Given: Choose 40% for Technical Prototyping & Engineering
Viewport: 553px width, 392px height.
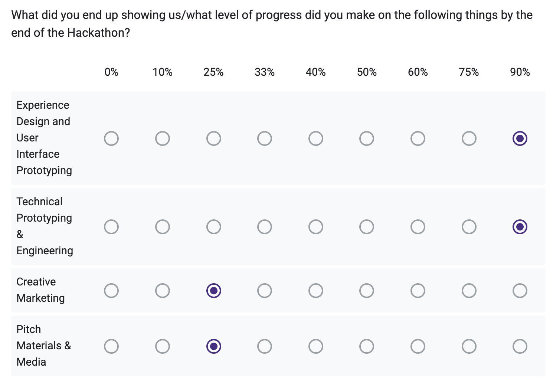Looking at the screenshot, I should click(x=316, y=227).
